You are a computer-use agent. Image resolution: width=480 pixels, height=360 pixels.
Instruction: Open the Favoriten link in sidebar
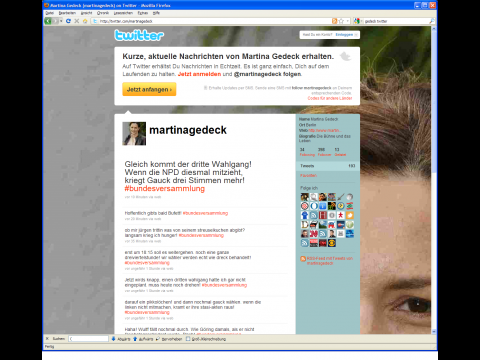click(308, 175)
